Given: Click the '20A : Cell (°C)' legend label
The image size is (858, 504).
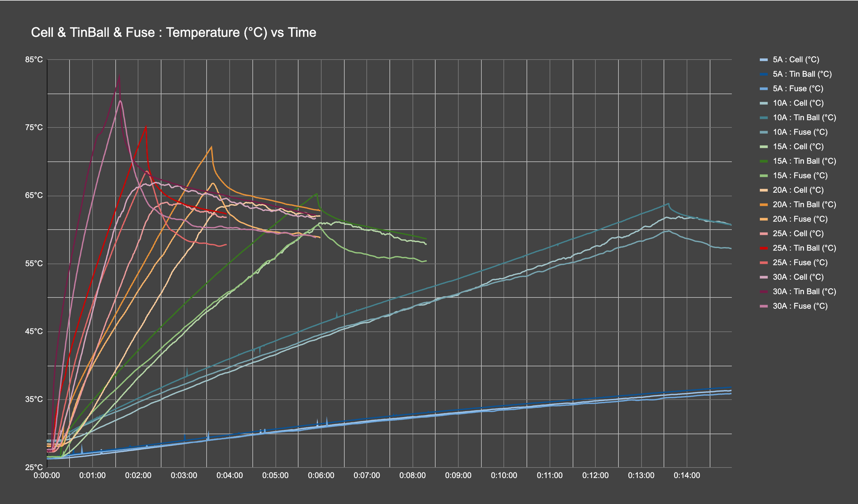Looking at the screenshot, I should pos(798,190).
